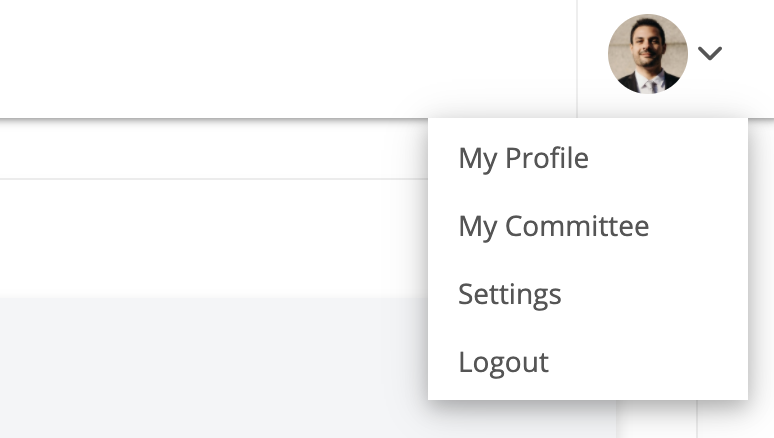Click the man's circular portrait thumbnail

648,54
